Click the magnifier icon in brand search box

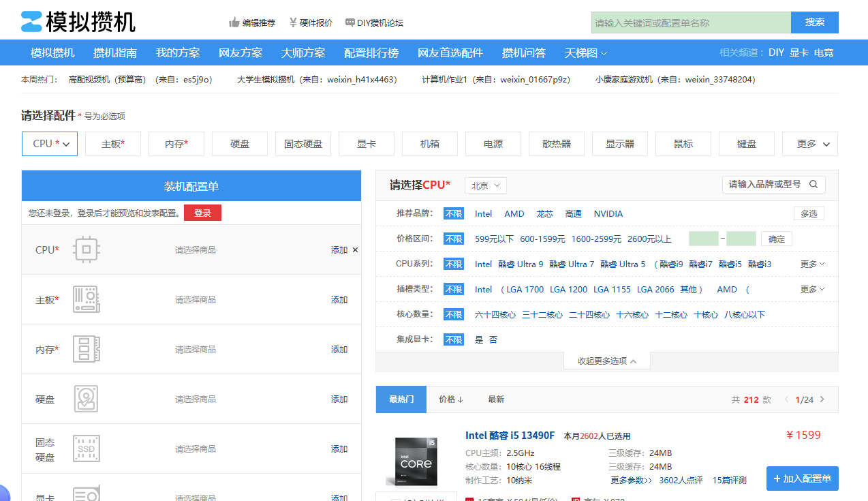click(813, 184)
